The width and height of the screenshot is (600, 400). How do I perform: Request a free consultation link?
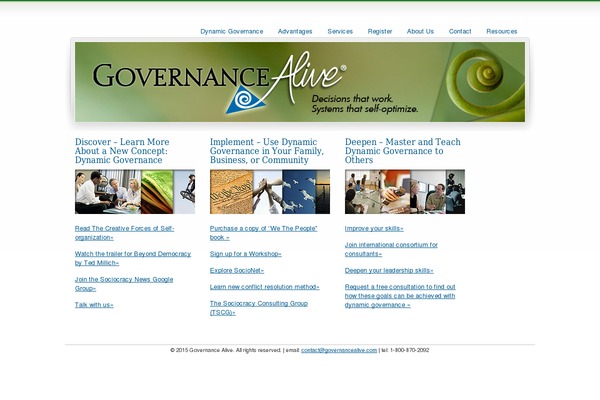pos(400,296)
